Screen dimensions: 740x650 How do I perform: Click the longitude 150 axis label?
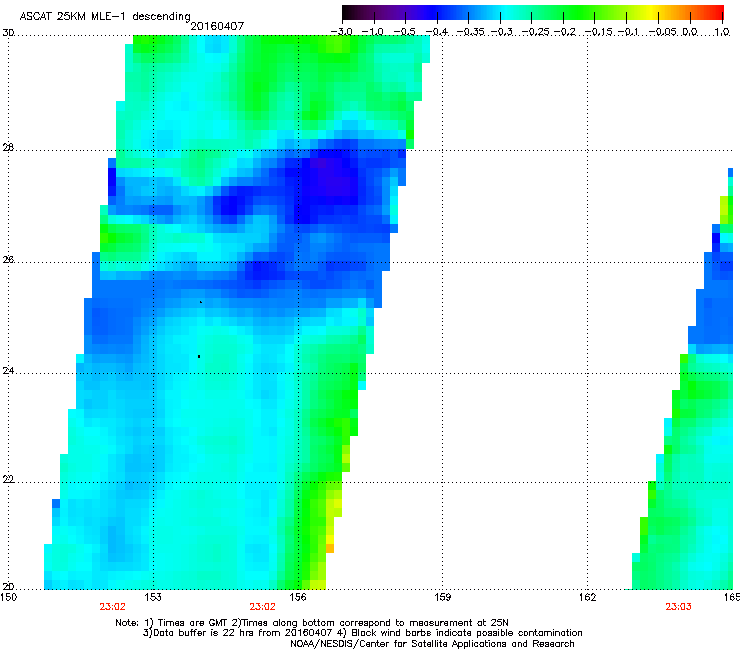[x=8, y=597]
